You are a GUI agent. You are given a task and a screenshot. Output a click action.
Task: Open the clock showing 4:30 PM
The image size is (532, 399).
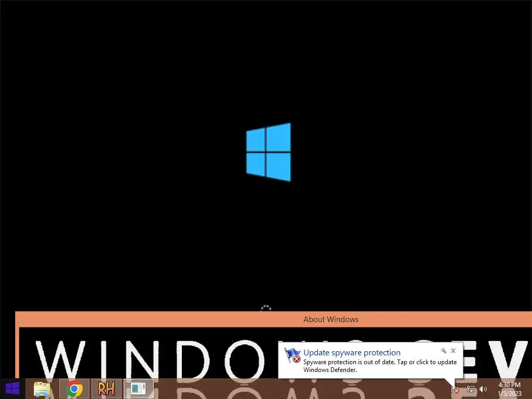[x=509, y=389]
